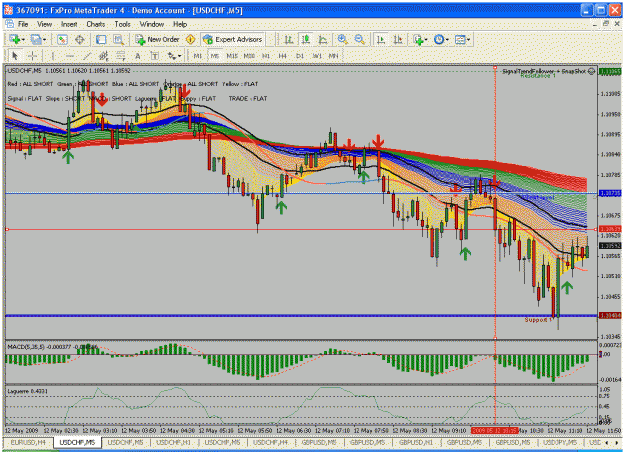The height and width of the screenshot is (452, 625).
Task: Open the Periods clock icon
Action: coord(439,39)
